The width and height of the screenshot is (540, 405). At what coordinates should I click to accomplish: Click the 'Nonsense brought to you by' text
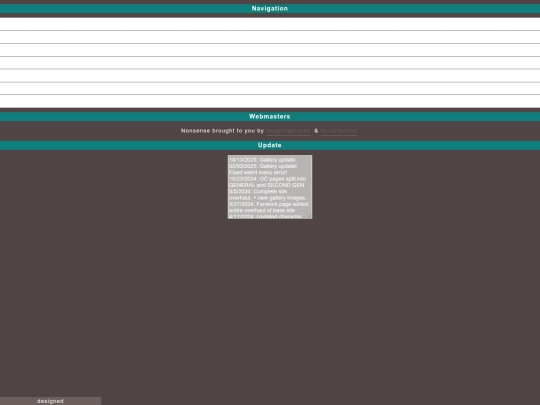tap(222, 131)
